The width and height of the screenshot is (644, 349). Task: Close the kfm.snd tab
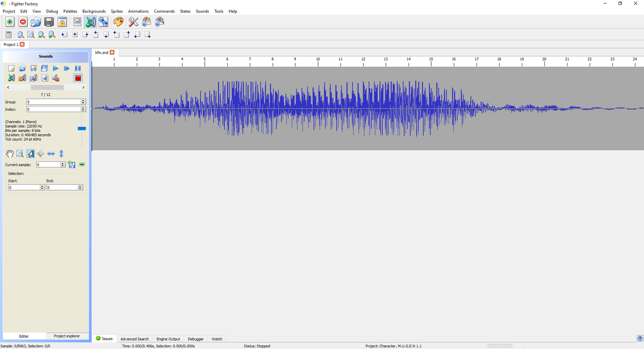(x=112, y=52)
